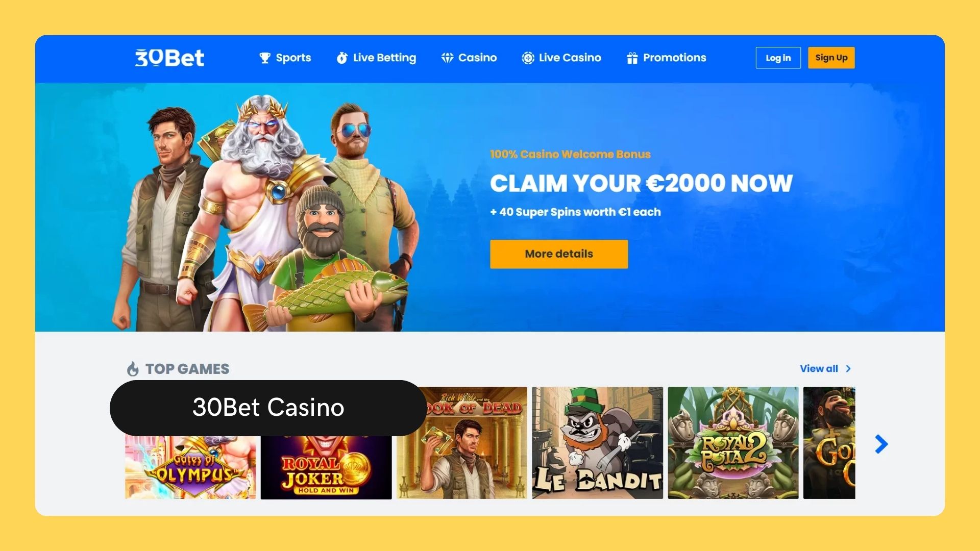Click the Sports trophy icon
Image resolution: width=980 pixels, height=551 pixels.
coord(264,58)
